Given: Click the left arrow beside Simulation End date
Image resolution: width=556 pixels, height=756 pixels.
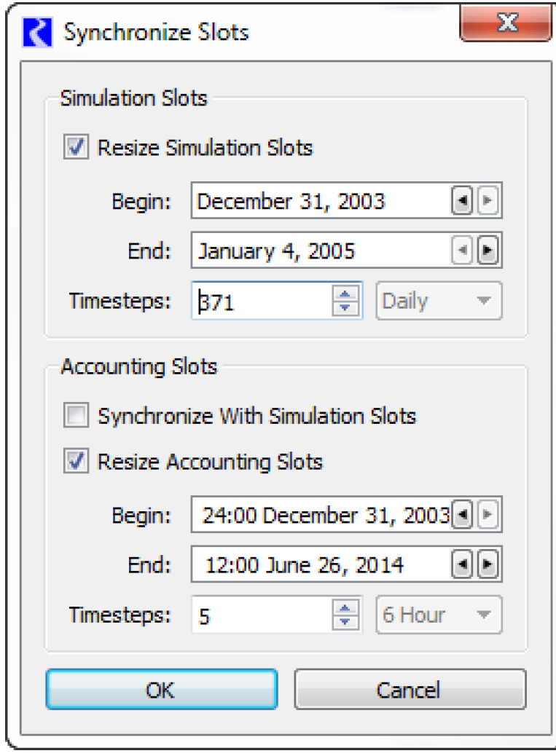Looking at the screenshot, I should (461, 252).
